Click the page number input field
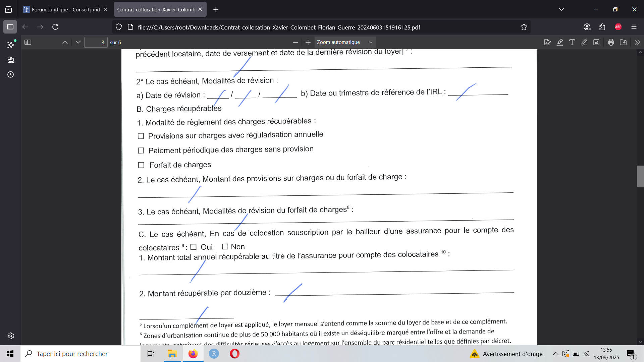 (96, 42)
